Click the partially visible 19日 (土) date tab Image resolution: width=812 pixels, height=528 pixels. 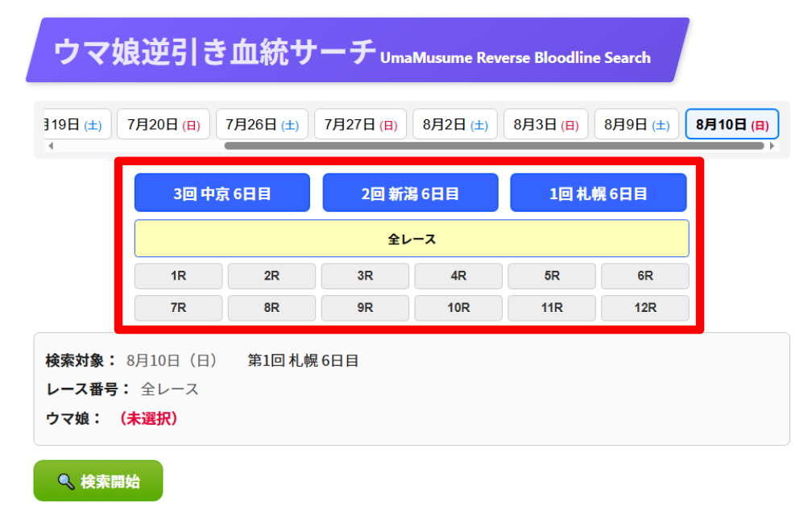click(x=77, y=124)
